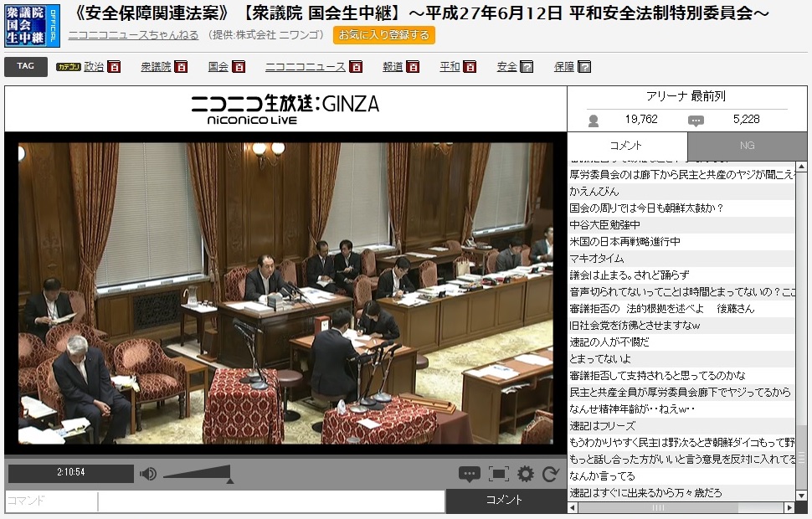Click the comment count 5,228
Image resolution: width=812 pixels, height=519 pixels.
pyautogui.click(x=746, y=120)
